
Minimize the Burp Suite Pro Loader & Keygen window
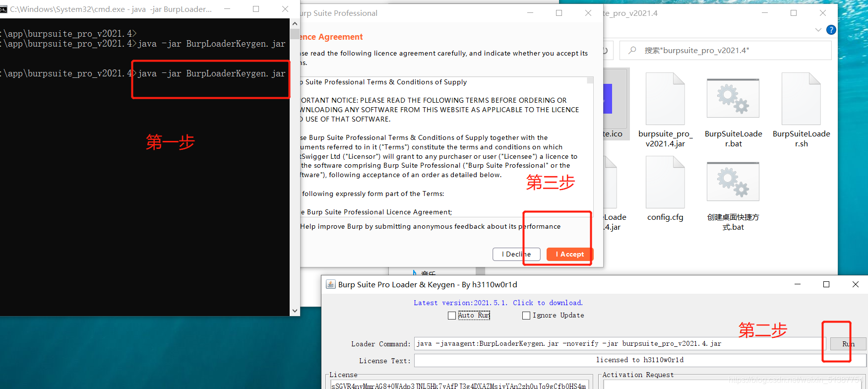pyautogui.click(x=798, y=284)
